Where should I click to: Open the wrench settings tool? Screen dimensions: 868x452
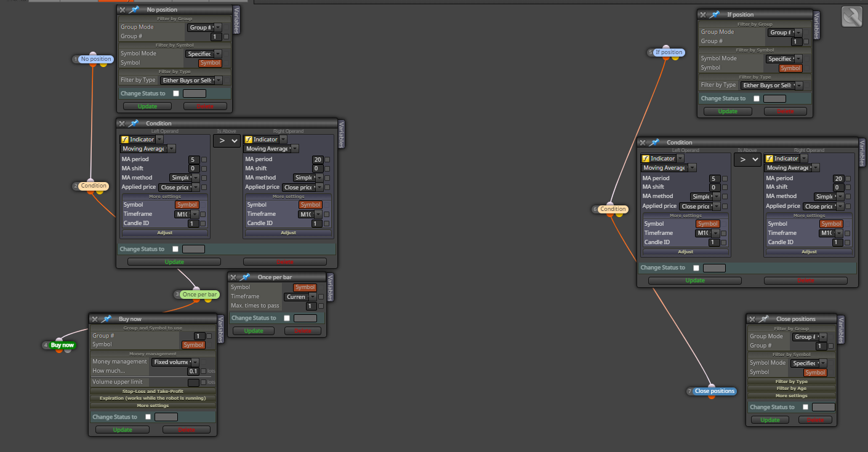852,17
